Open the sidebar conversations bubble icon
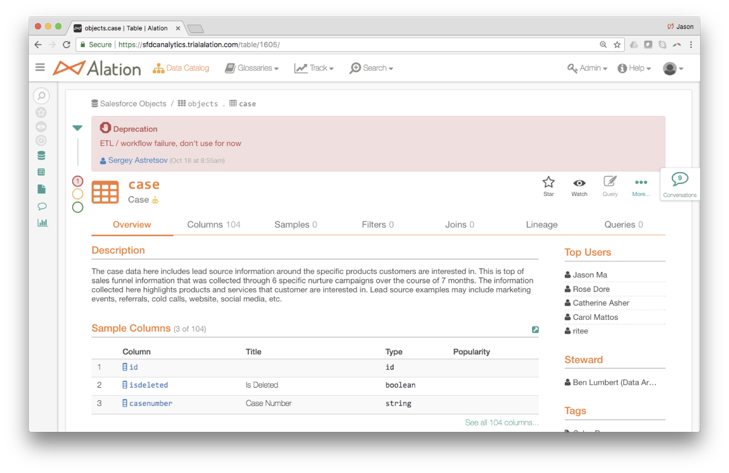This screenshot has width=729, height=473. tap(42, 206)
